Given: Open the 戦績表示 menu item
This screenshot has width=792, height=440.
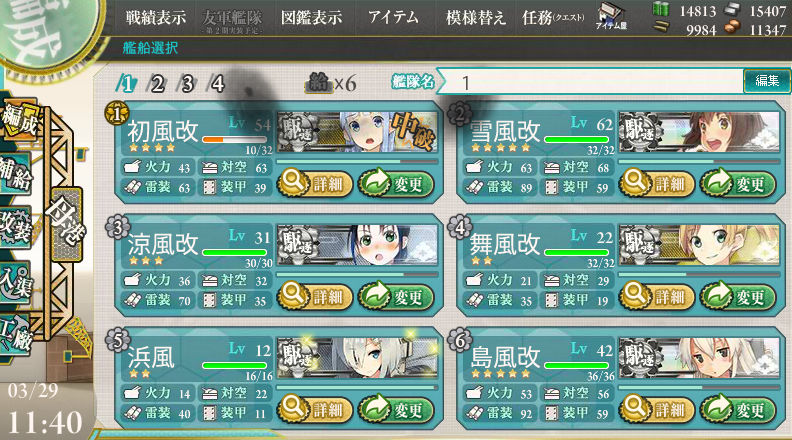Looking at the screenshot, I should [155, 18].
